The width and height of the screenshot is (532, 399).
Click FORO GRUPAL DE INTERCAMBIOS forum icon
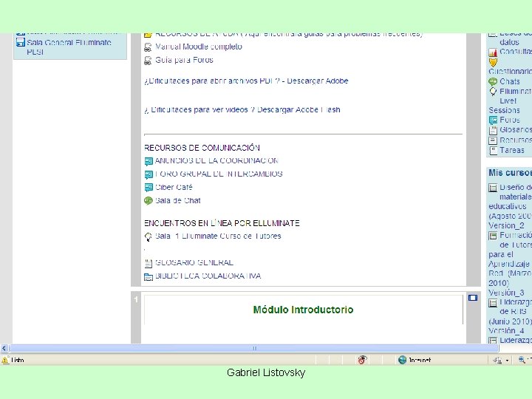[149, 174]
